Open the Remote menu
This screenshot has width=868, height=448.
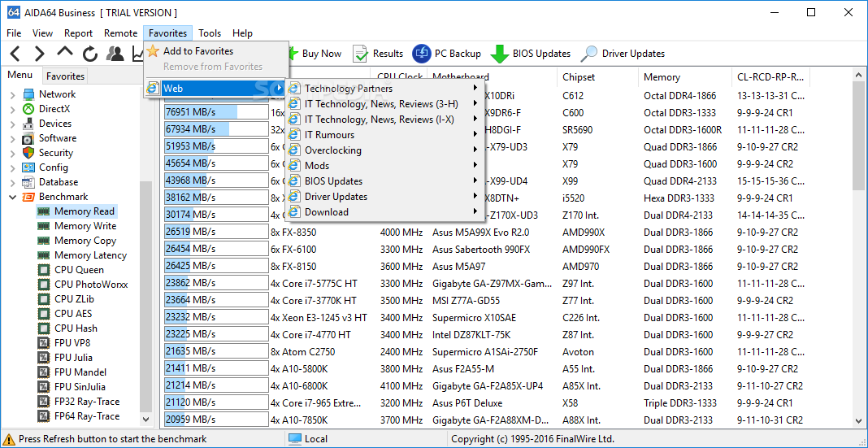tap(120, 33)
